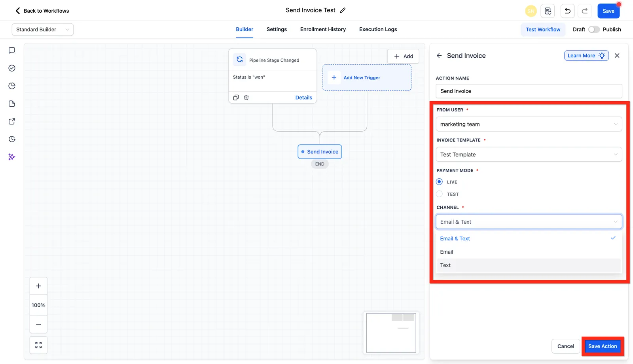Choose the Text channel option
Viewport: 633px width, 364px height.
tap(529, 266)
